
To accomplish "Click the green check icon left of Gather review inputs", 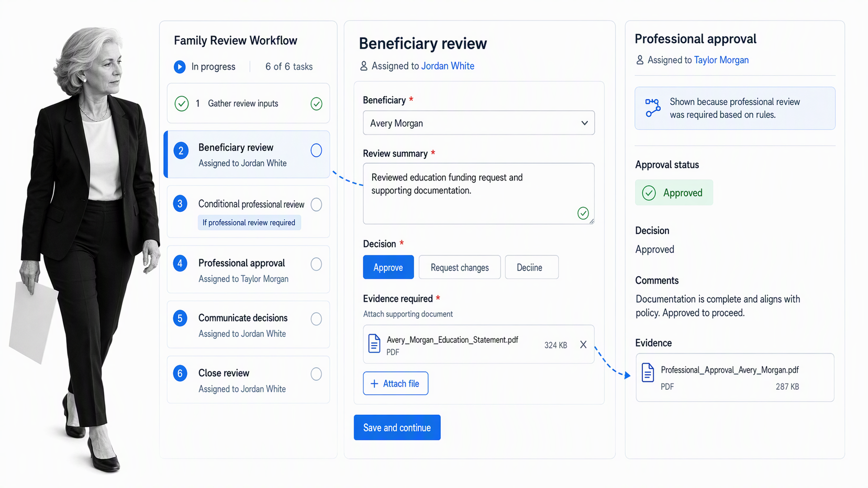I will pos(182,104).
